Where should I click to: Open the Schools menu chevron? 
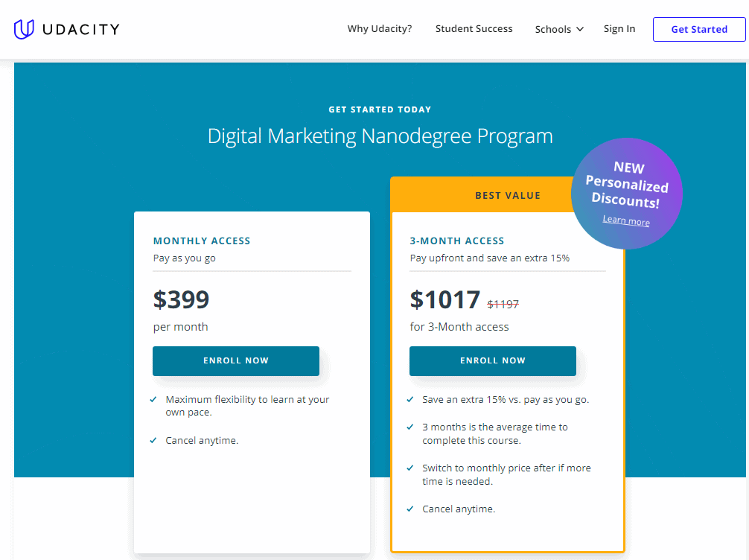(x=579, y=29)
